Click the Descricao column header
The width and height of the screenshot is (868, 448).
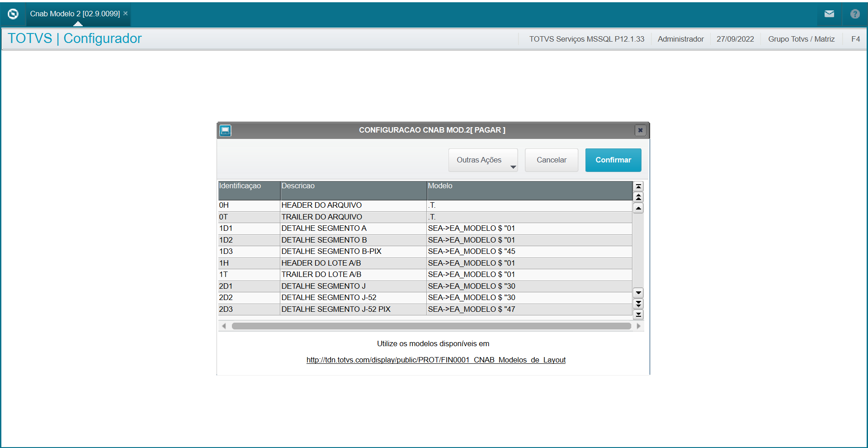coord(354,191)
